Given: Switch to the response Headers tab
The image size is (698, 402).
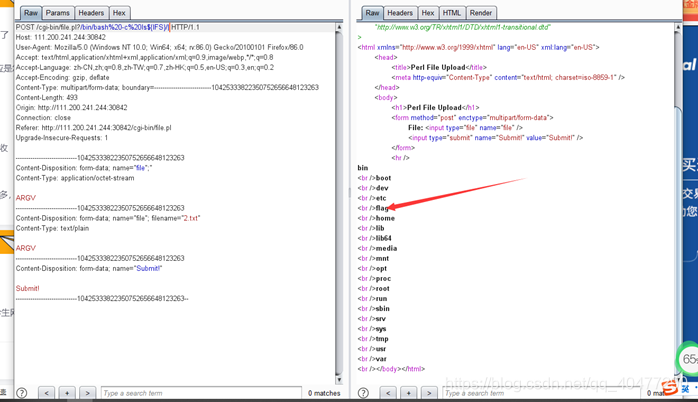Looking at the screenshot, I should [400, 13].
